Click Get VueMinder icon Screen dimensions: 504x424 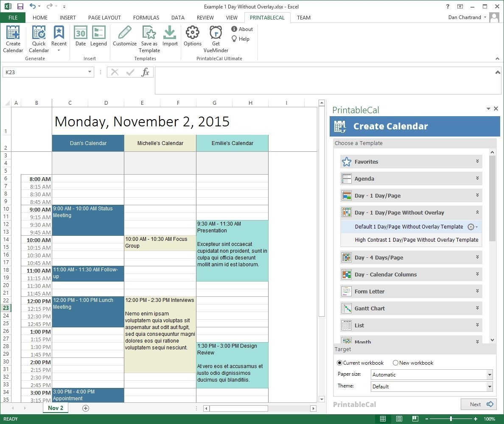(216, 39)
